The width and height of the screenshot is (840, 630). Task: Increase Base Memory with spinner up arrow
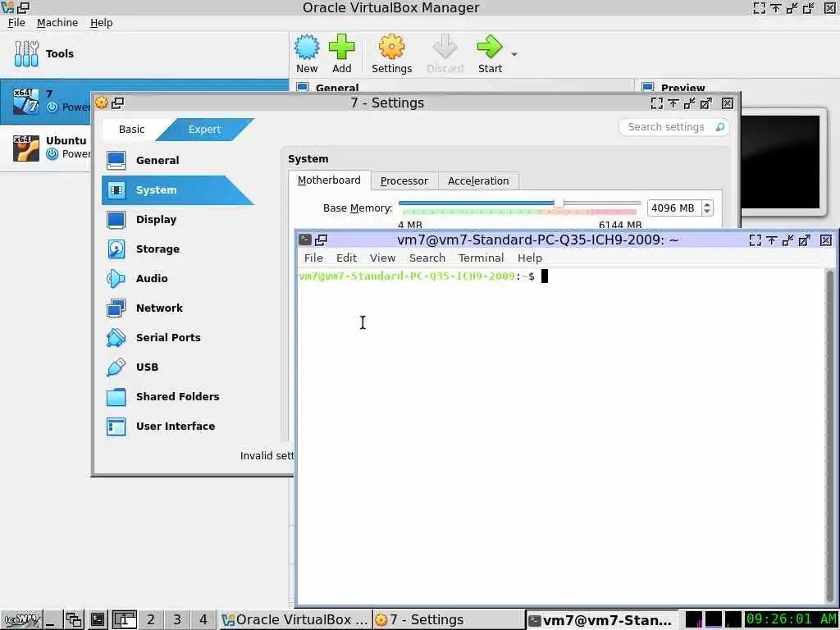[707, 204]
